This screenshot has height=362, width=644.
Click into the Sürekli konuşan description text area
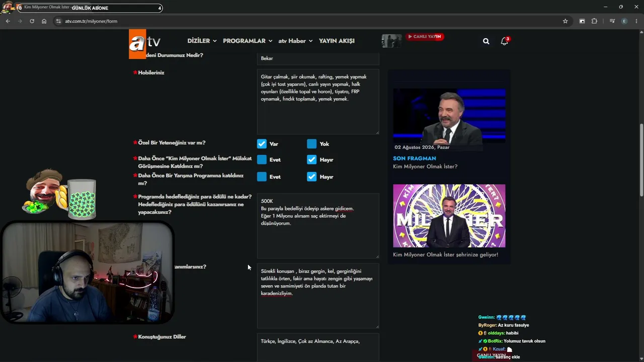[318, 296]
